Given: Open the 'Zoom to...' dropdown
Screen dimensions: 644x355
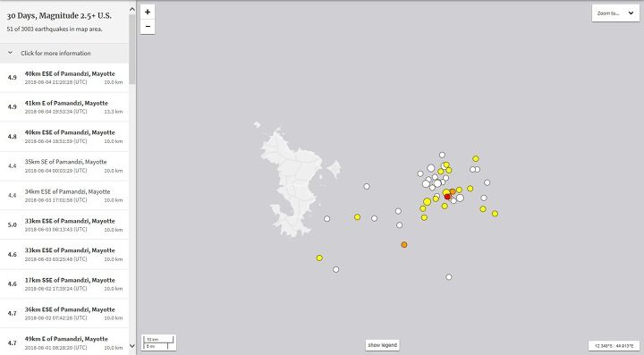Looking at the screenshot, I should click(615, 13).
